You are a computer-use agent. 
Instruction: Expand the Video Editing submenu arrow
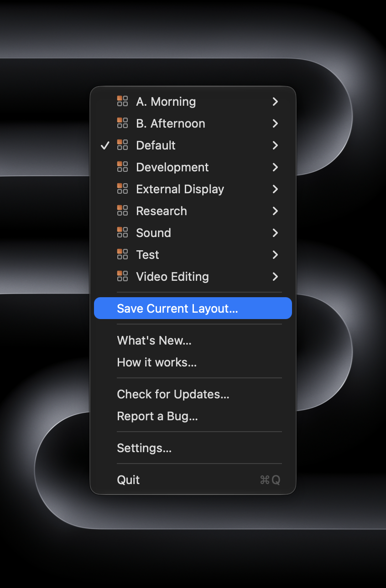pos(275,276)
